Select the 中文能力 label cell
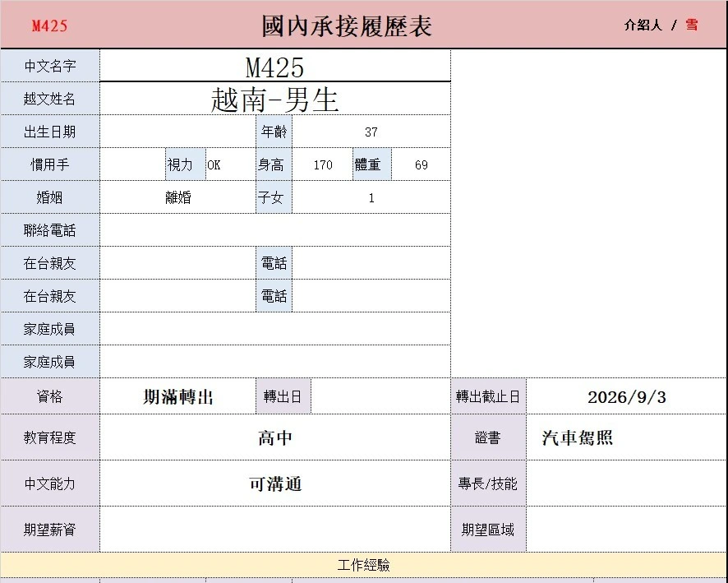 pos(50,484)
